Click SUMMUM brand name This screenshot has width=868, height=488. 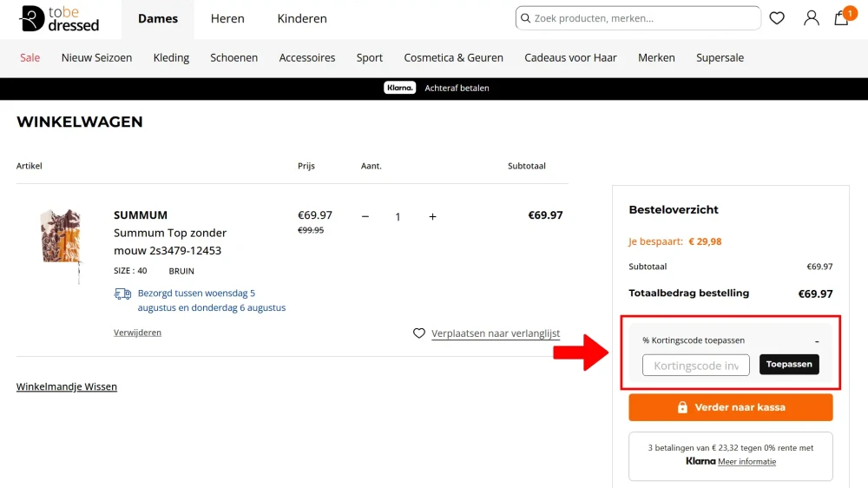coord(141,215)
